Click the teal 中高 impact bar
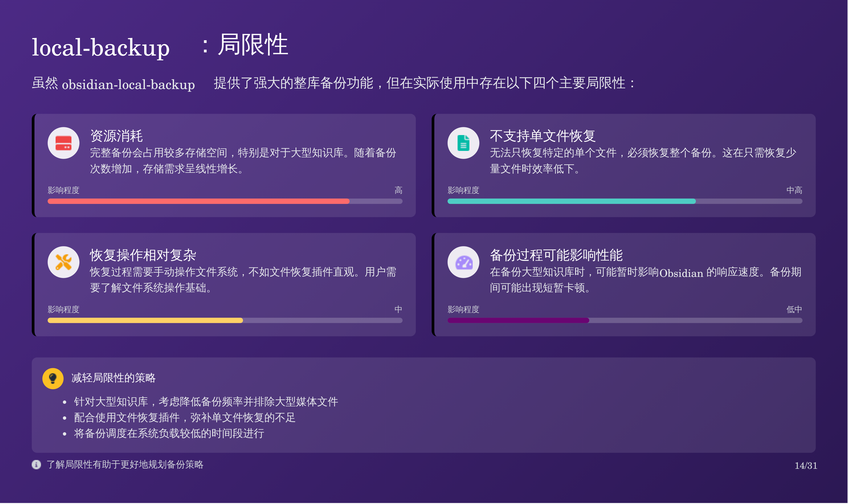Screen dimensions: 848x504 click(x=571, y=201)
